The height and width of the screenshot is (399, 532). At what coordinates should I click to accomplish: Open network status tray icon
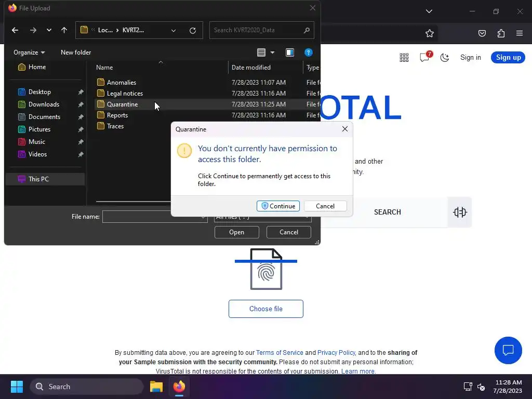468,387
